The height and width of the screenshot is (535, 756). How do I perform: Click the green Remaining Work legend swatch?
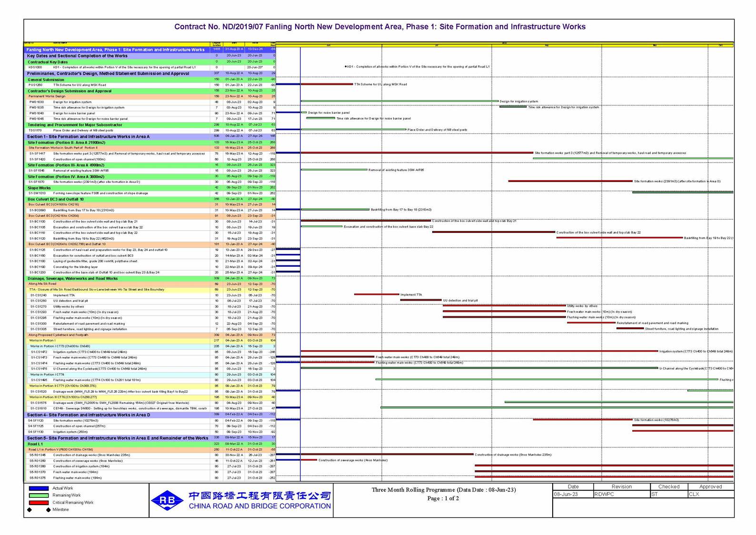(x=39, y=495)
